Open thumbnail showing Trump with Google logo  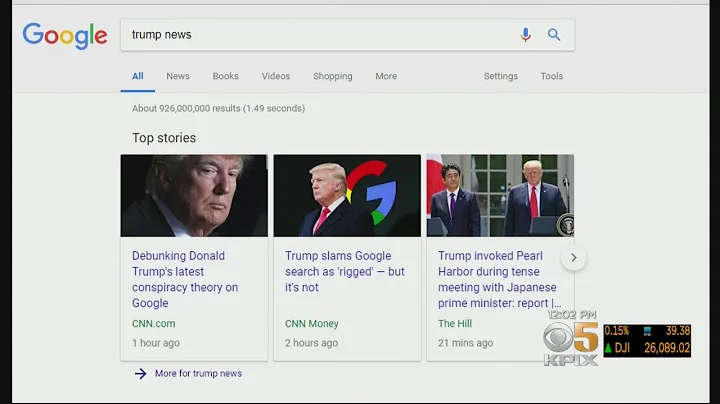click(347, 196)
